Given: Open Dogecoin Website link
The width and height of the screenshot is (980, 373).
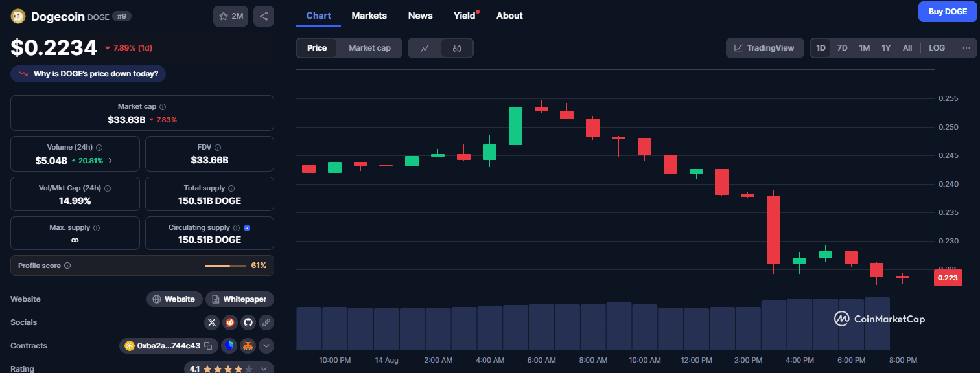Looking at the screenshot, I should [x=173, y=299].
